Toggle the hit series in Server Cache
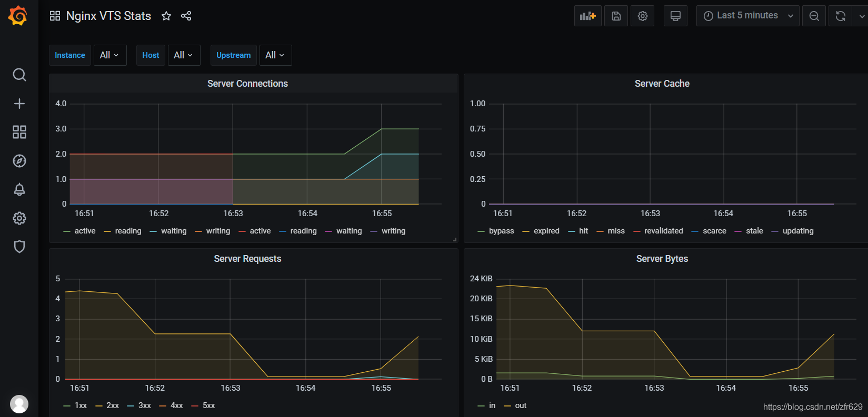 (583, 231)
